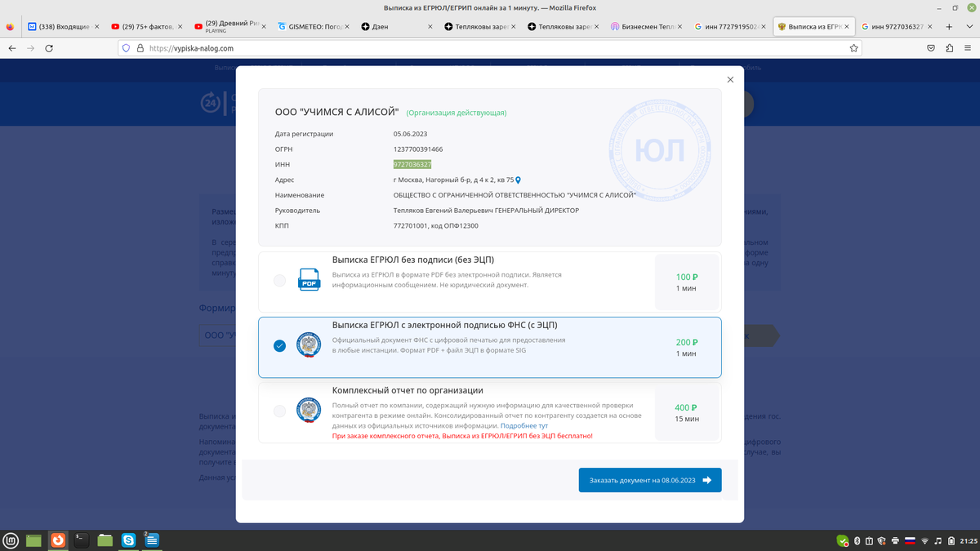980x551 pixels.
Task: Open the extensions puzzle icon
Action: (950, 48)
